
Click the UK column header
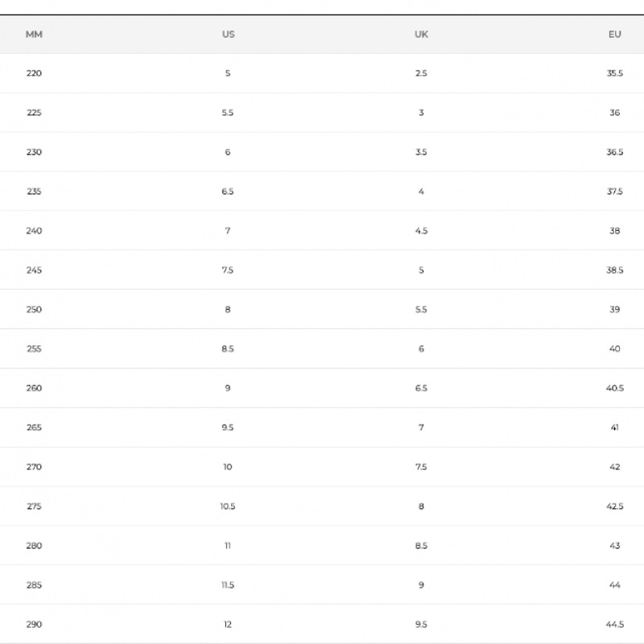click(421, 35)
